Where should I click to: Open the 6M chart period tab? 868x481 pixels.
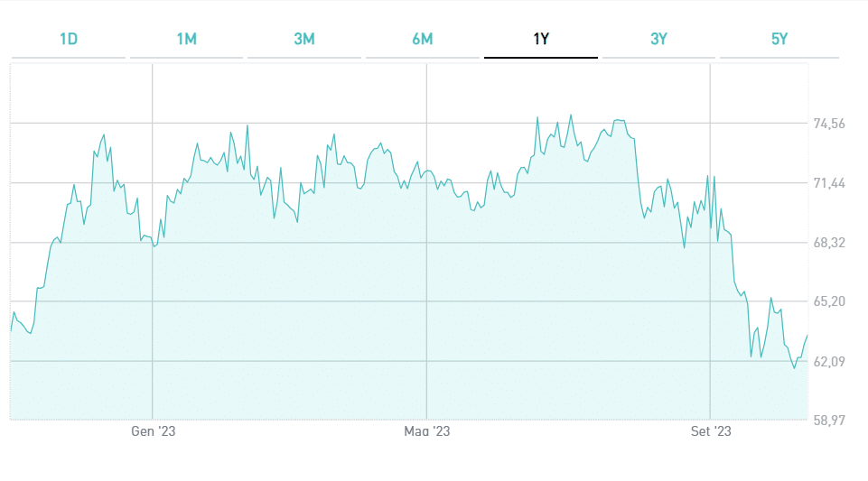click(x=422, y=39)
